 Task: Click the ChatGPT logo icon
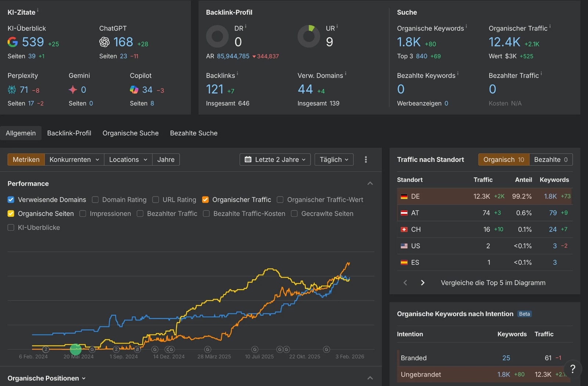click(104, 42)
